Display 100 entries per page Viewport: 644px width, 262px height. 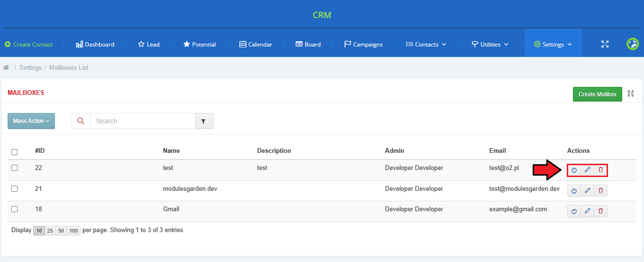point(73,231)
